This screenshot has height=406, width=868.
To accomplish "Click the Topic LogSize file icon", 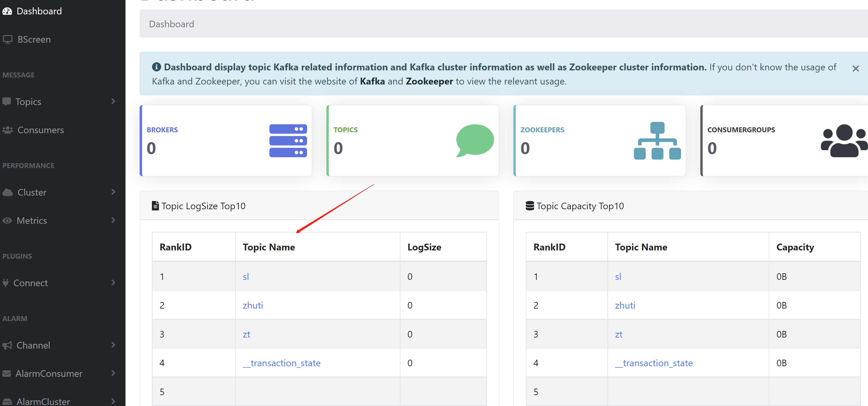I will coord(155,206).
